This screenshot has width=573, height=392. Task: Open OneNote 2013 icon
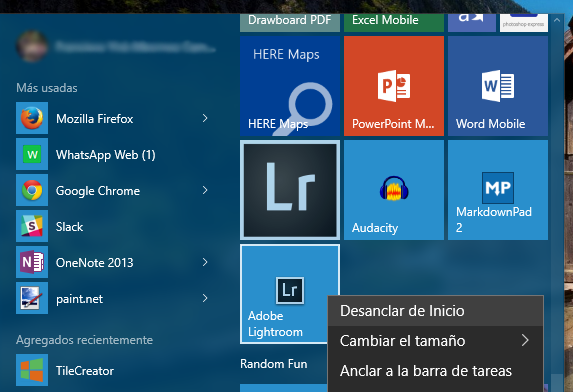tap(32, 262)
